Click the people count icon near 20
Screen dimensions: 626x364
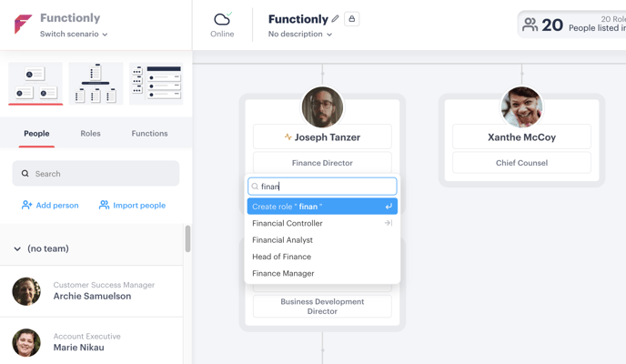(530, 25)
